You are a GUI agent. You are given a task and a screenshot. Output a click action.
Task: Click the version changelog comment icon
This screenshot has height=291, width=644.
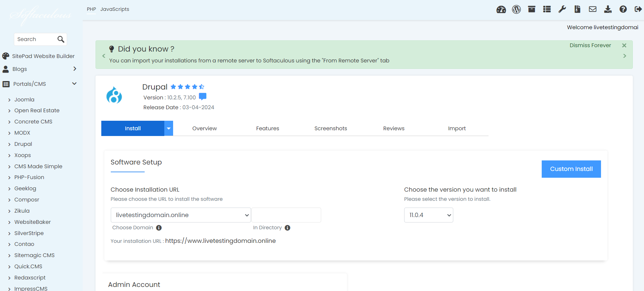[203, 97]
